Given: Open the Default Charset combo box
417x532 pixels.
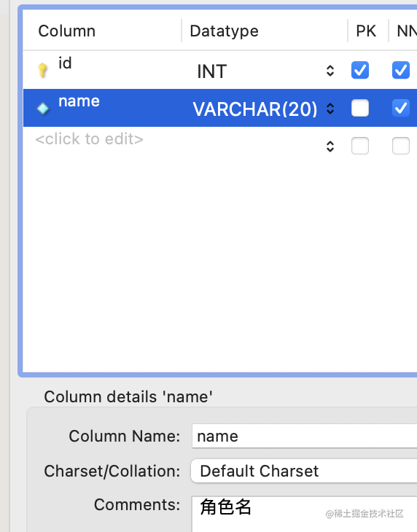Looking at the screenshot, I should tap(304, 471).
